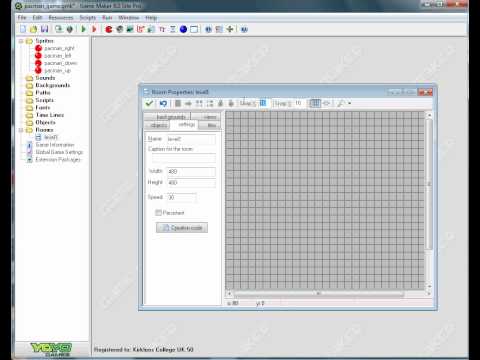Click the Creation code button

[x=182, y=228]
